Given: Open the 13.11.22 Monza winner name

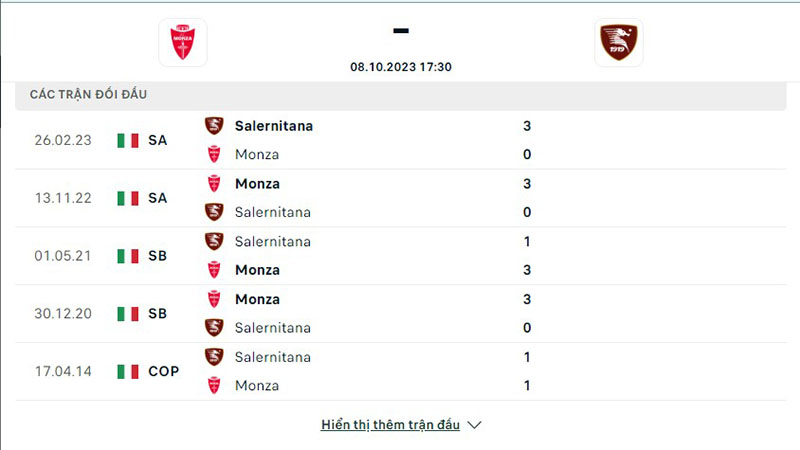Looking at the screenshot, I should (257, 184).
